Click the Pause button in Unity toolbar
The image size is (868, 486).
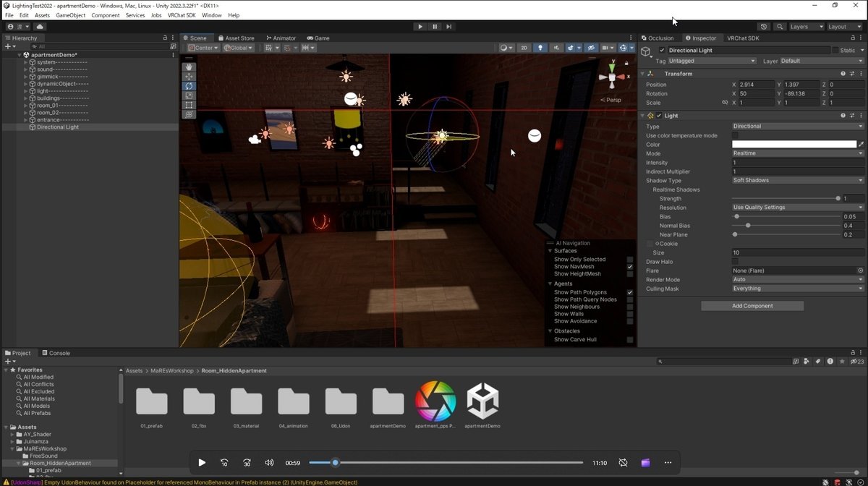click(x=435, y=27)
